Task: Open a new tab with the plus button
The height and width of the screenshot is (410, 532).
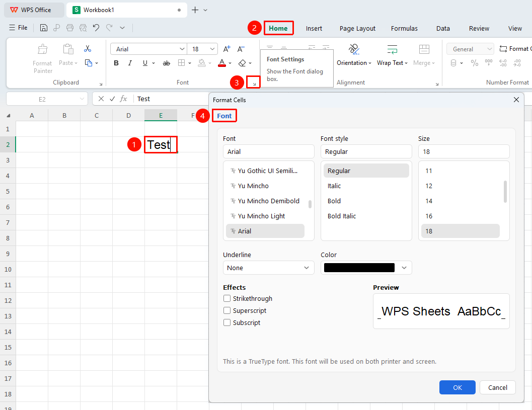Action: coord(195,10)
